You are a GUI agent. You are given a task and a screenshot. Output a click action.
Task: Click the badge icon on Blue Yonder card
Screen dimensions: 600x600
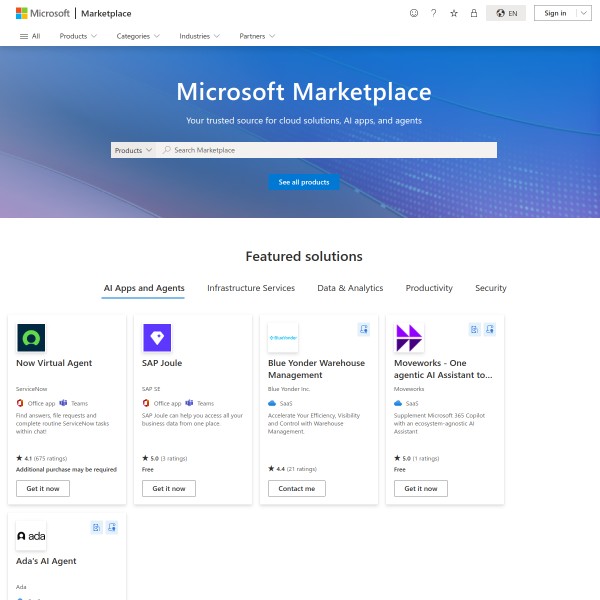coord(364,329)
